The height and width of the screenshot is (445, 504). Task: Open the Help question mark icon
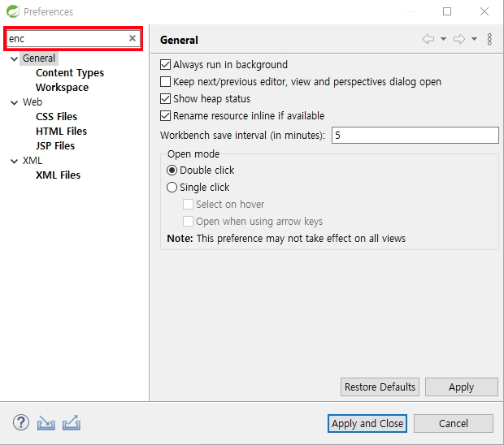tap(21, 422)
